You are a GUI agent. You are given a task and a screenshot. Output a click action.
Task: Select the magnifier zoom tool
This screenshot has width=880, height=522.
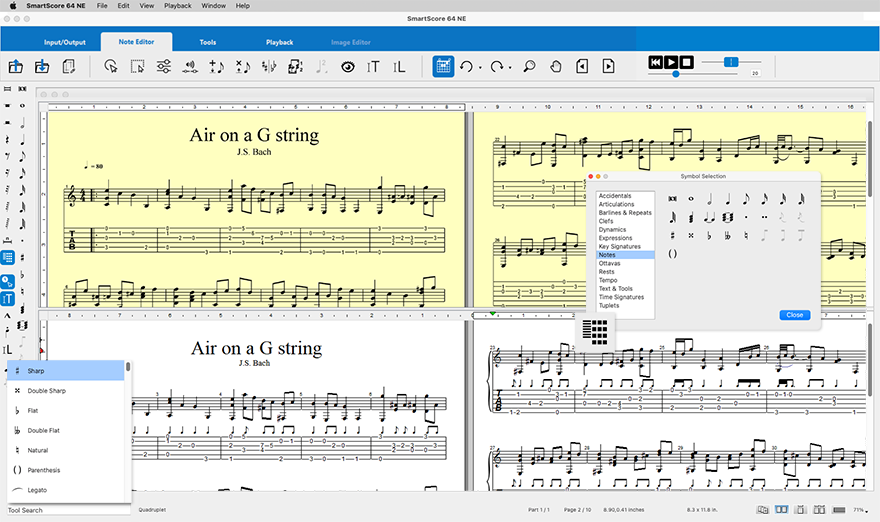[529, 67]
